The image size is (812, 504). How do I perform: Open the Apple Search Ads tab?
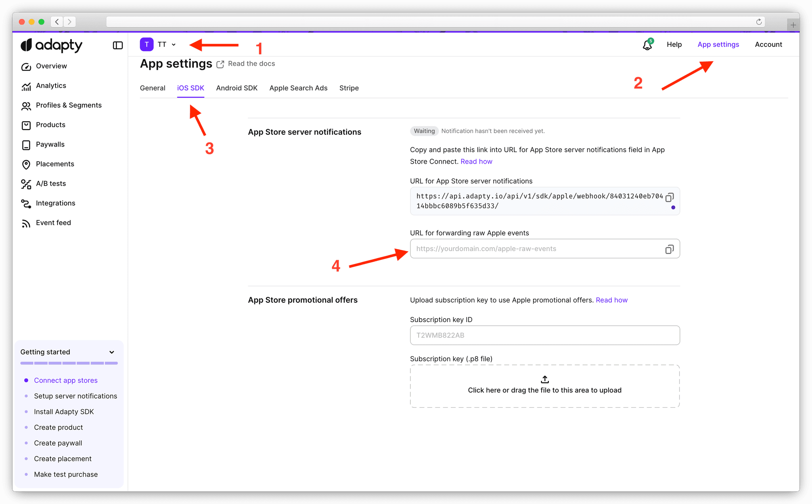(298, 88)
